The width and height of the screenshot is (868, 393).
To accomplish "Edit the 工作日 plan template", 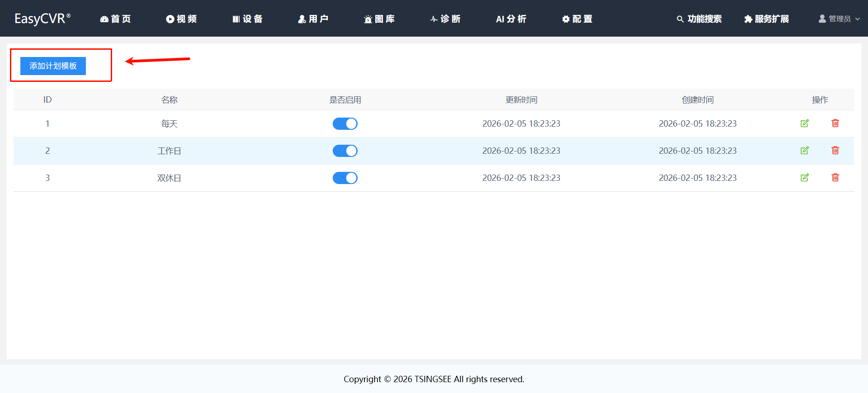I will [804, 151].
